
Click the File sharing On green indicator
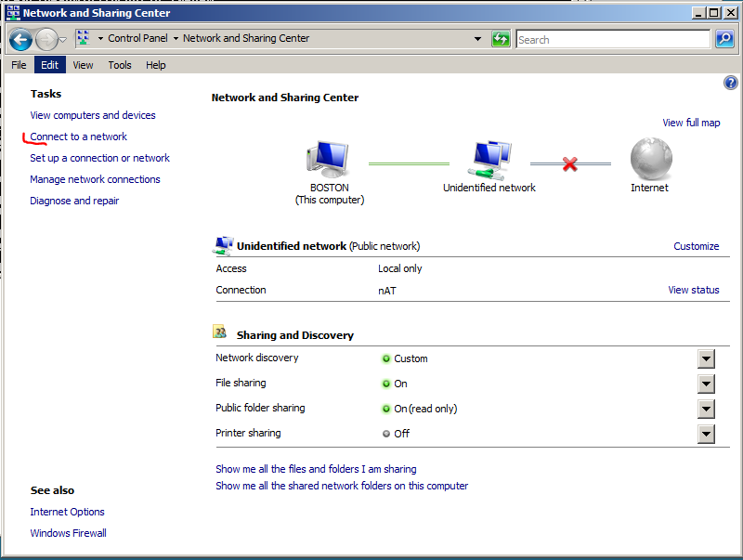(x=386, y=384)
